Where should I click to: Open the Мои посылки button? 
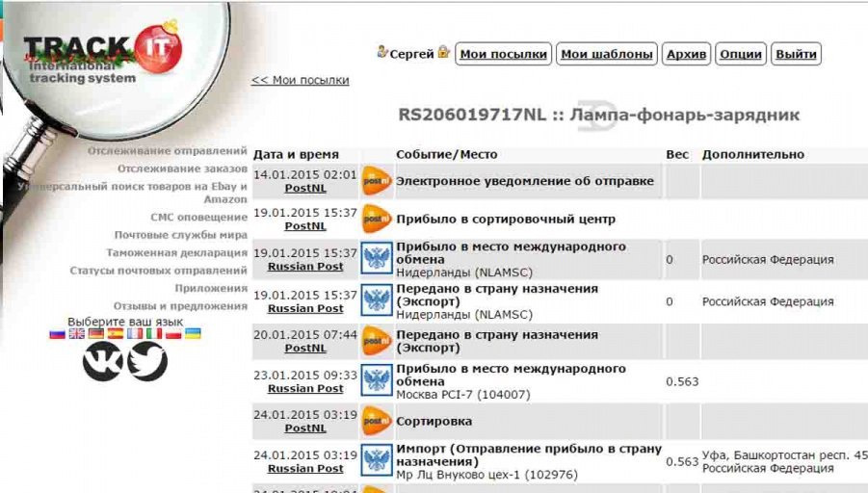coord(504,54)
